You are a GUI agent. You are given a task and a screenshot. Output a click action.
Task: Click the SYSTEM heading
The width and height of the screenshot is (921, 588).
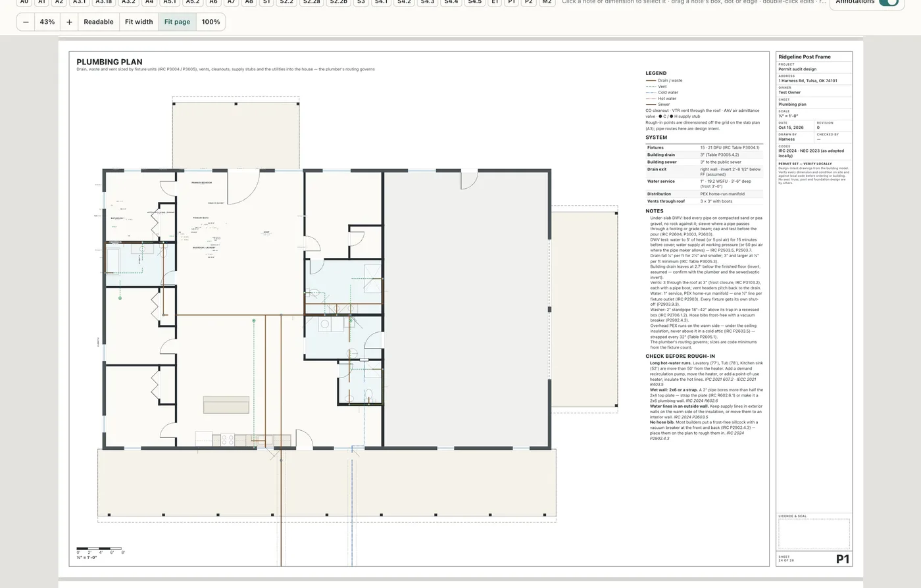pyautogui.click(x=656, y=137)
